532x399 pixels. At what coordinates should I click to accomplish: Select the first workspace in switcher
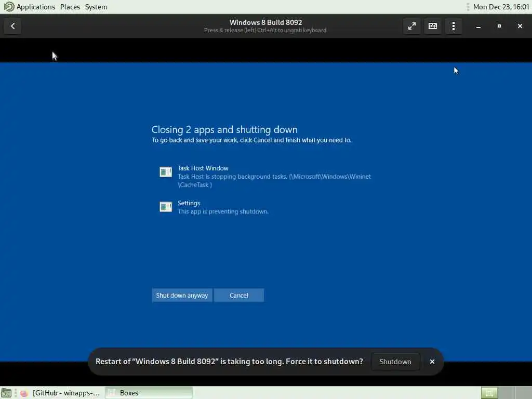pos(489,393)
